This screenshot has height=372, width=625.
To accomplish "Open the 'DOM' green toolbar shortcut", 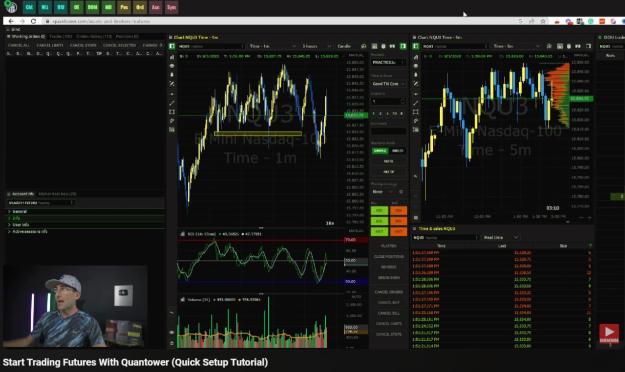I will (x=92, y=7).
